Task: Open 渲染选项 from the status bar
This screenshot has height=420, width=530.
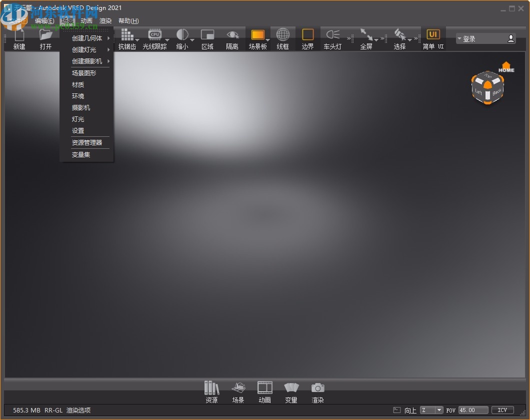Action: pyautogui.click(x=79, y=410)
